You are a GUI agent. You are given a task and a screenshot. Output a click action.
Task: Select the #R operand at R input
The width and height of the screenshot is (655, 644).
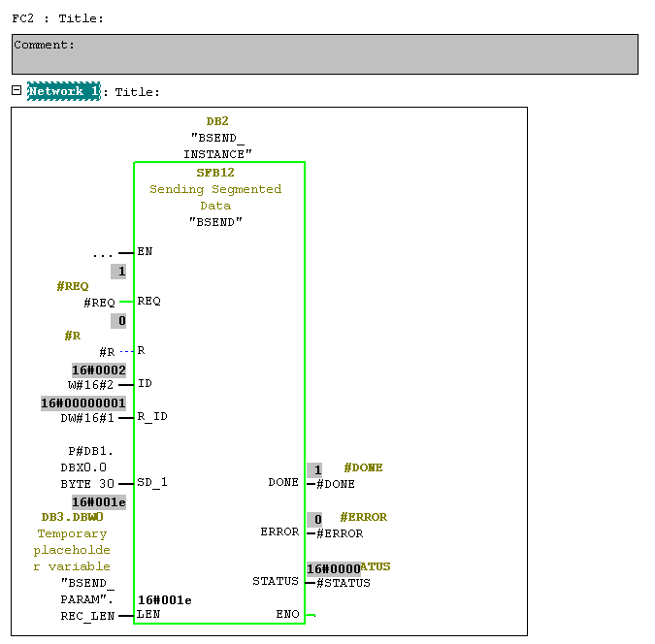click(107, 352)
